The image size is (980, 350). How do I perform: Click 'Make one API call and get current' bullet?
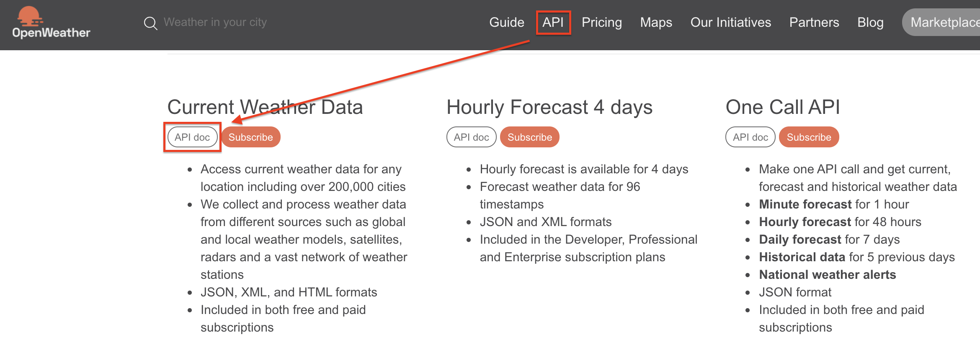coord(858,178)
